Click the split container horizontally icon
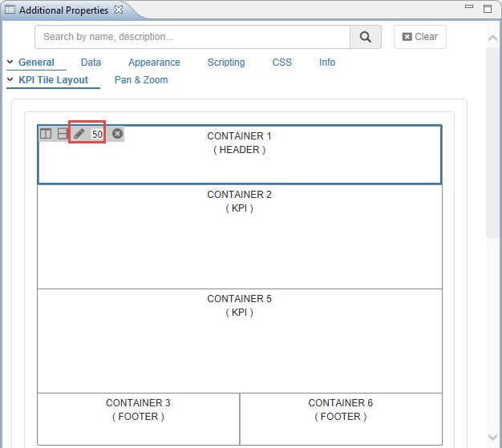Viewport: 502px width, 448px height. [63, 134]
